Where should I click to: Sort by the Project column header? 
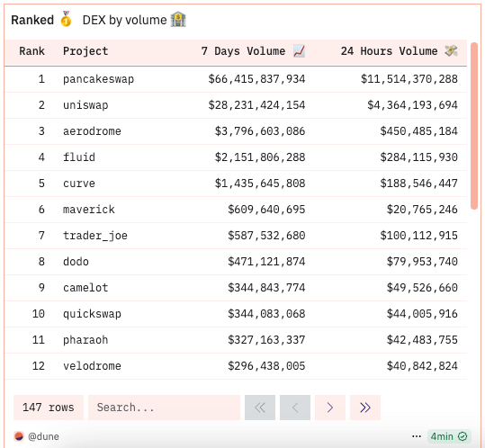pos(85,51)
